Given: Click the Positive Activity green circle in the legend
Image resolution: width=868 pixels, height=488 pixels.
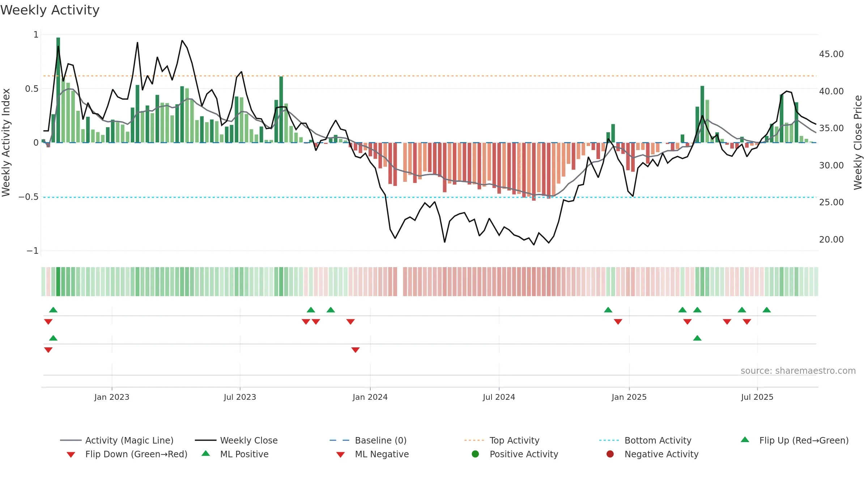Looking at the screenshot, I should [x=476, y=454].
